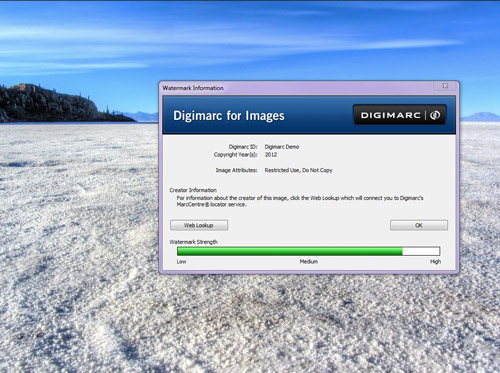Select 'Restricted Use, Do Not Copy' text
The width and height of the screenshot is (500, 373).
pyautogui.click(x=298, y=170)
